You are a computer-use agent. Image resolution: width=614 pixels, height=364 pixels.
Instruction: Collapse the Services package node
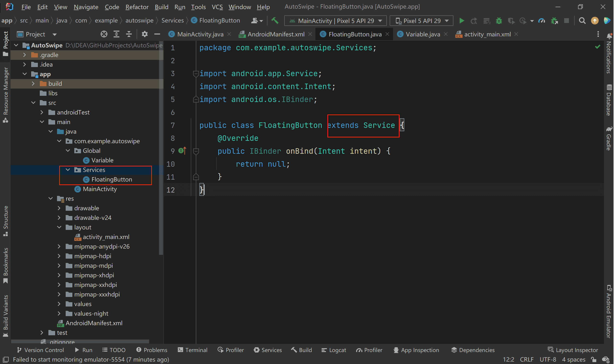(68, 170)
